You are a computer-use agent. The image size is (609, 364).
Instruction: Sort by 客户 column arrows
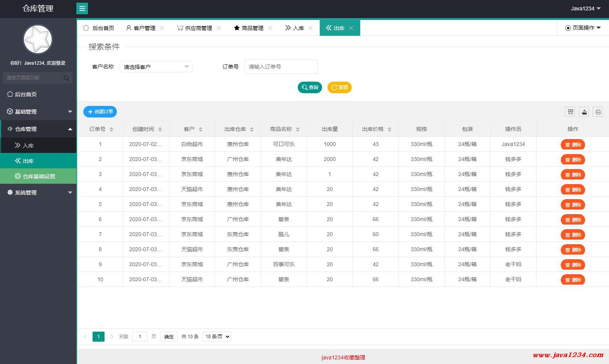pos(201,129)
